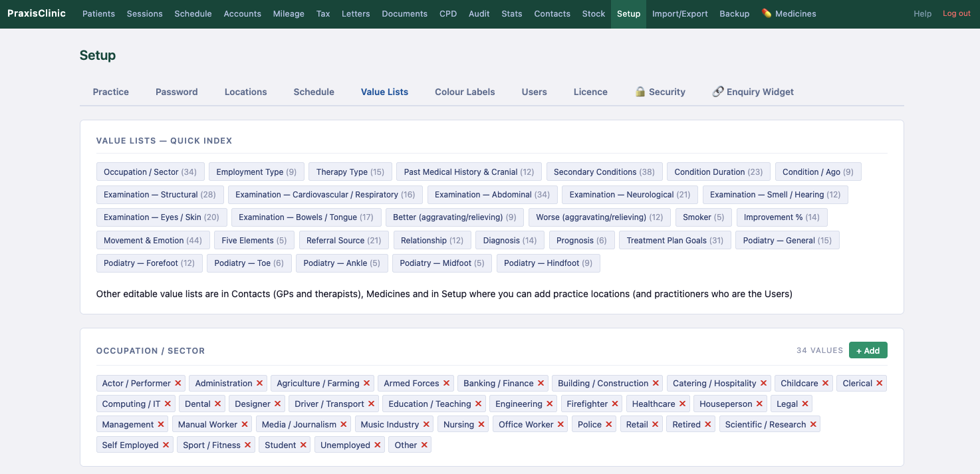Open the Sessions menu item
Viewport: 980px width, 474px height.
(144, 13)
